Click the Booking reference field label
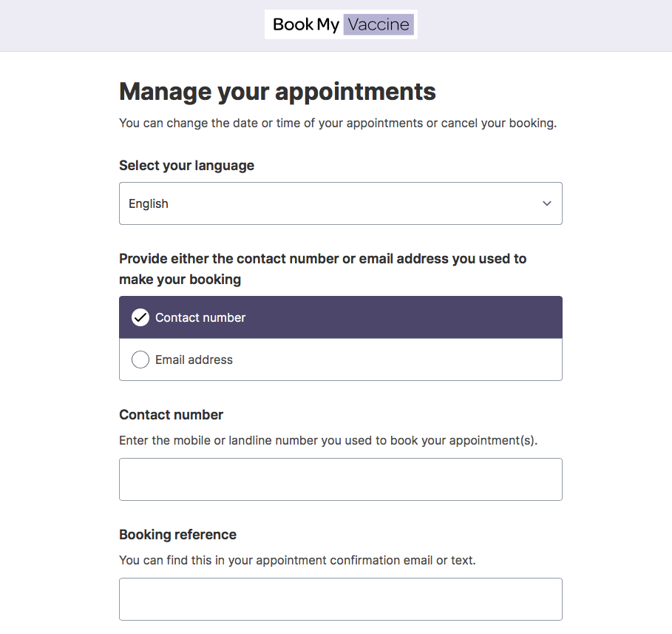This screenshot has height=634, width=672. click(x=178, y=534)
